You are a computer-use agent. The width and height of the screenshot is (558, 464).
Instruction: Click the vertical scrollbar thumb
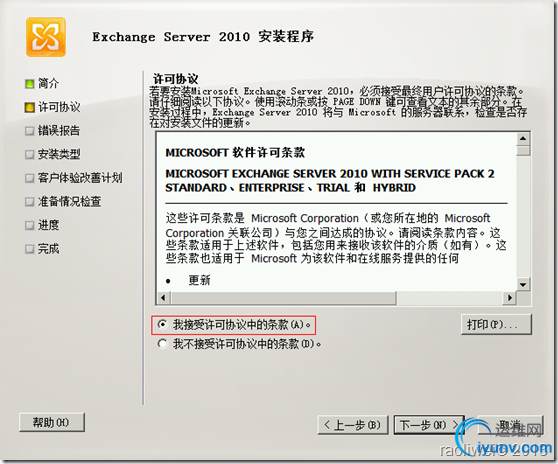coord(523,150)
